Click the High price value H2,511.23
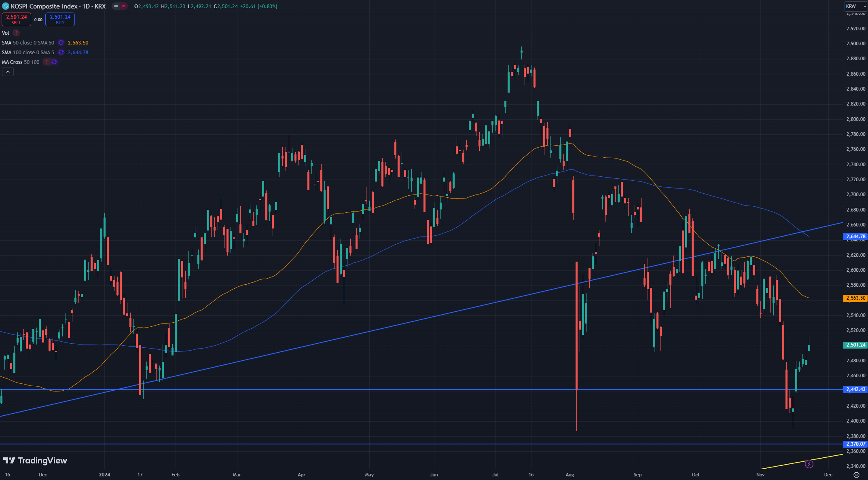Screen dimensions: 868x480 [173, 6]
